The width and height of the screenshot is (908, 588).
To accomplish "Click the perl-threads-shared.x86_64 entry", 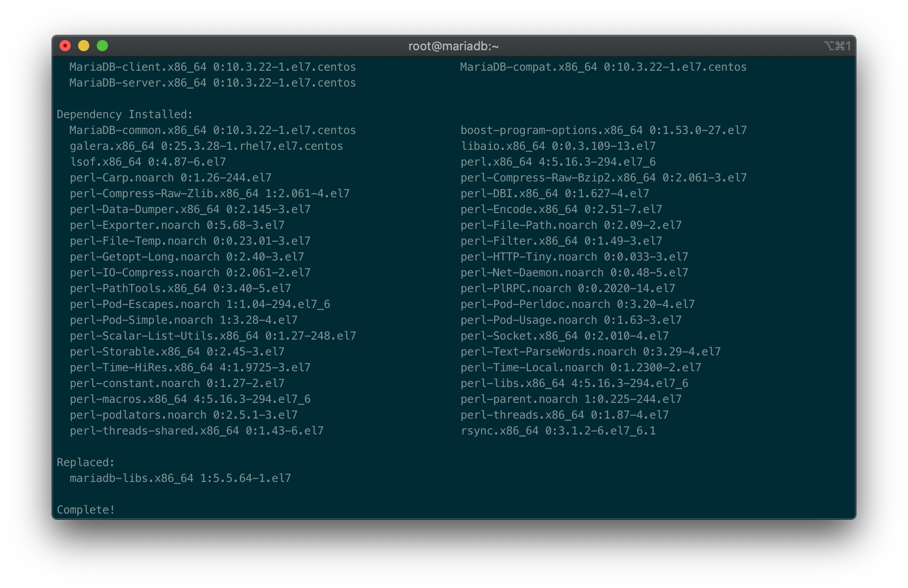I will coord(196,431).
